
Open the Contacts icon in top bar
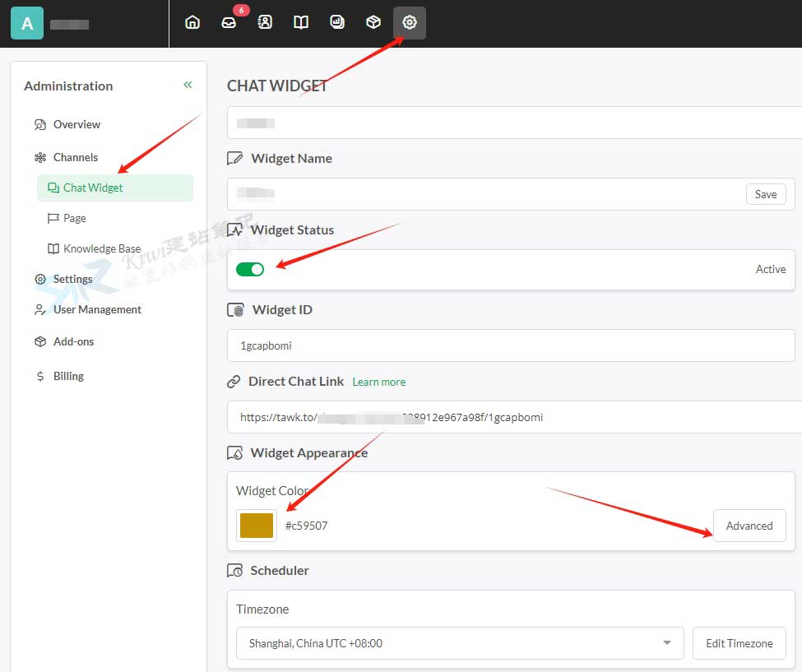point(265,23)
